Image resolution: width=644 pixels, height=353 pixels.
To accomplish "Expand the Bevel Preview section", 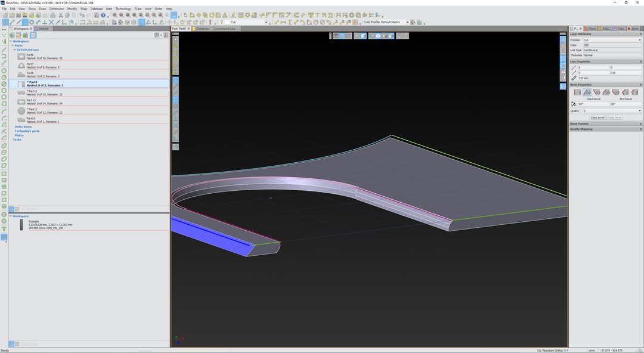I will tap(640, 123).
